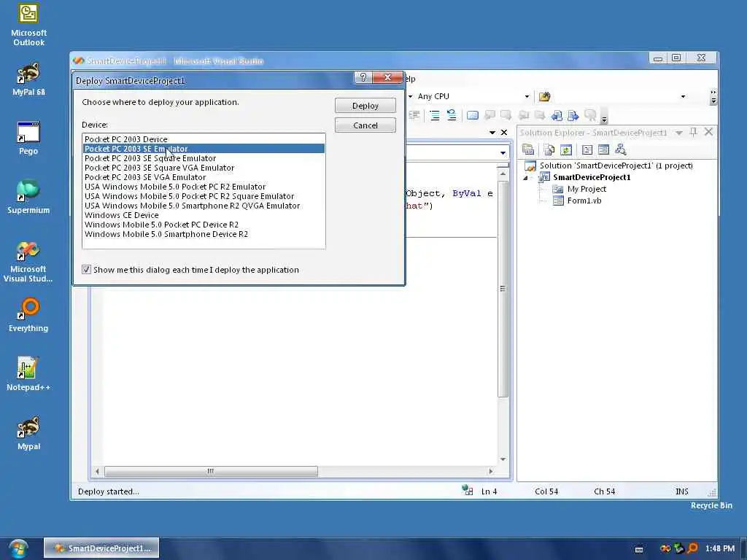Screen dimensions: 747x560
Task: Open Microsoft Outlook desktop shortcut
Action: (x=28, y=25)
